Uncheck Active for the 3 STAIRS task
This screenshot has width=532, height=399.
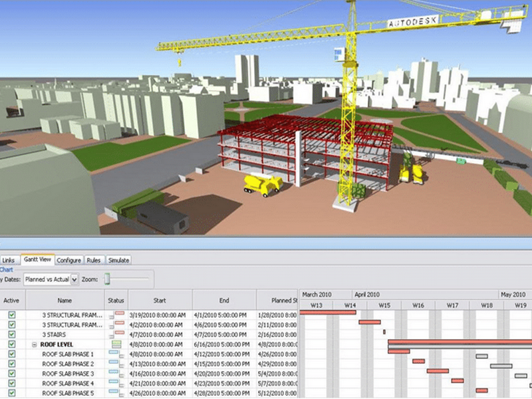pyautogui.click(x=11, y=334)
